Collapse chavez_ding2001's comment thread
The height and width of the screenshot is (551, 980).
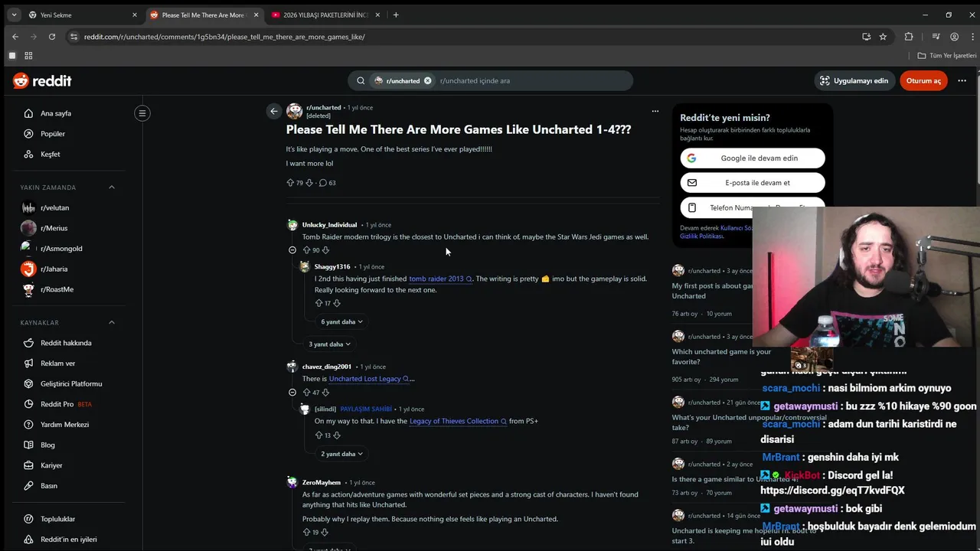pos(292,393)
